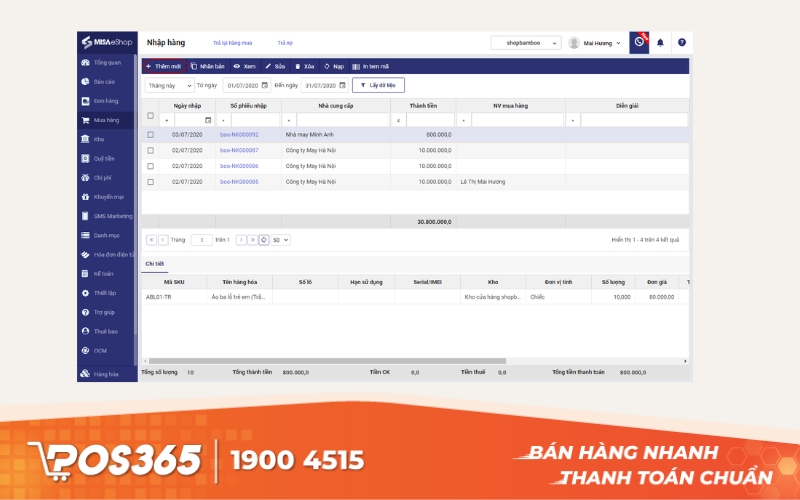Click the Lấy dữ liệu button
Viewport: 800px width, 500px height.
tap(378, 85)
